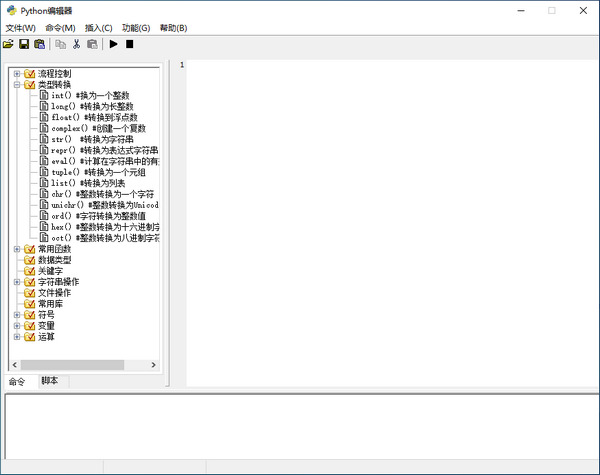Click the 类型转换 folder checkbox icon
600x475 pixels.
click(x=29, y=85)
